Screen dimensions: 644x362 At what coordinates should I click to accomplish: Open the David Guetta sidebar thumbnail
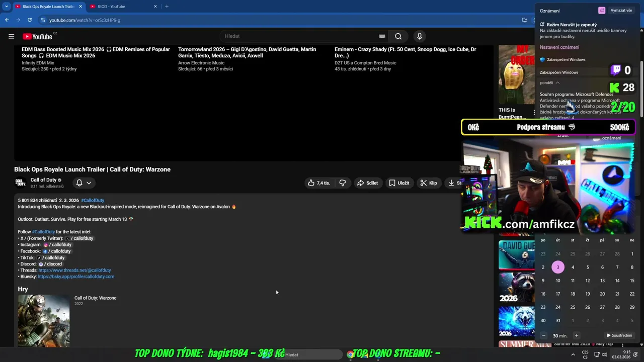[517, 255]
